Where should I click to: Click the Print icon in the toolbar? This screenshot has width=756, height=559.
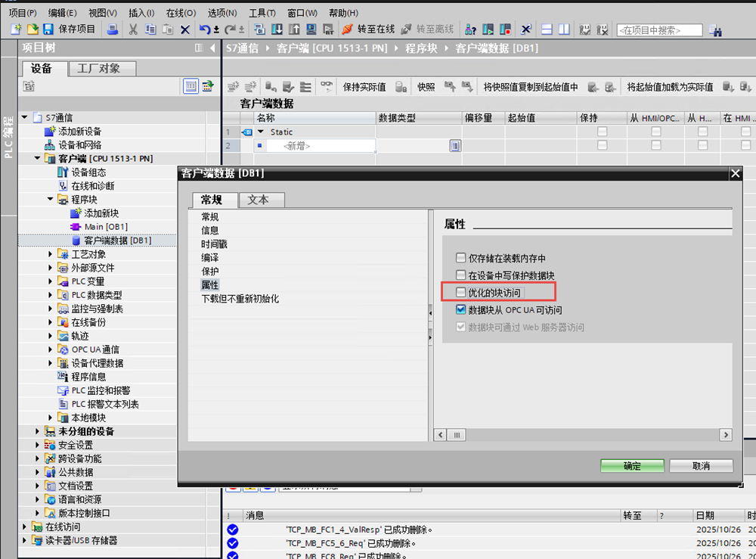tap(112, 30)
